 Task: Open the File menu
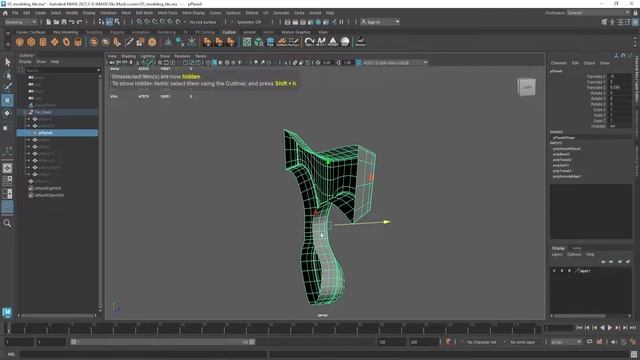click(15, 13)
